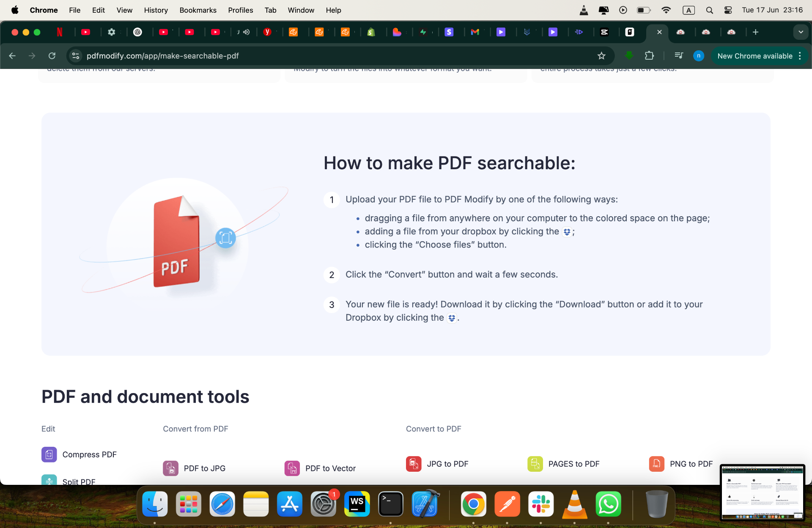Open the screenshot preview thumbnail
This screenshot has width=812, height=528.
tap(762, 492)
